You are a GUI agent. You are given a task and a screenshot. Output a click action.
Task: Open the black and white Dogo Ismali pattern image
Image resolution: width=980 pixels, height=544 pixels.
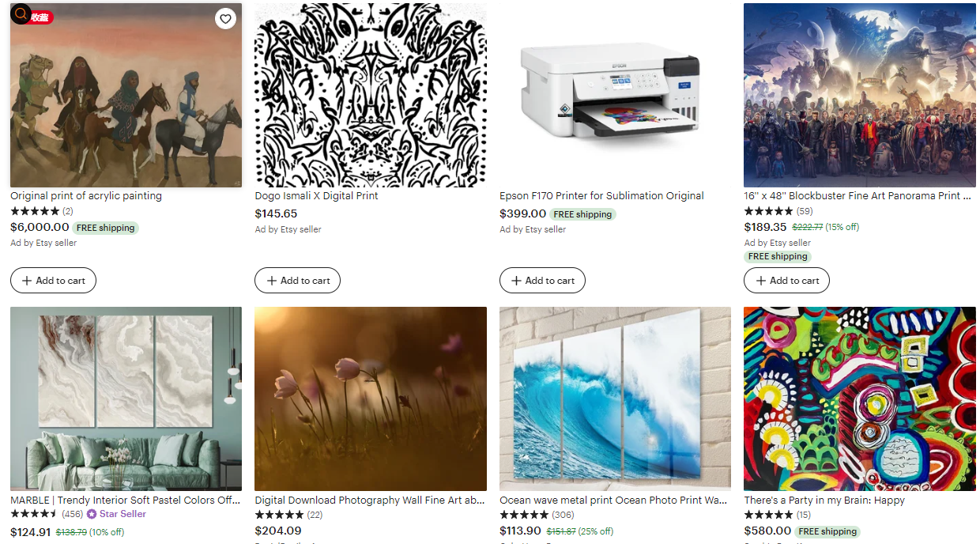click(x=371, y=95)
